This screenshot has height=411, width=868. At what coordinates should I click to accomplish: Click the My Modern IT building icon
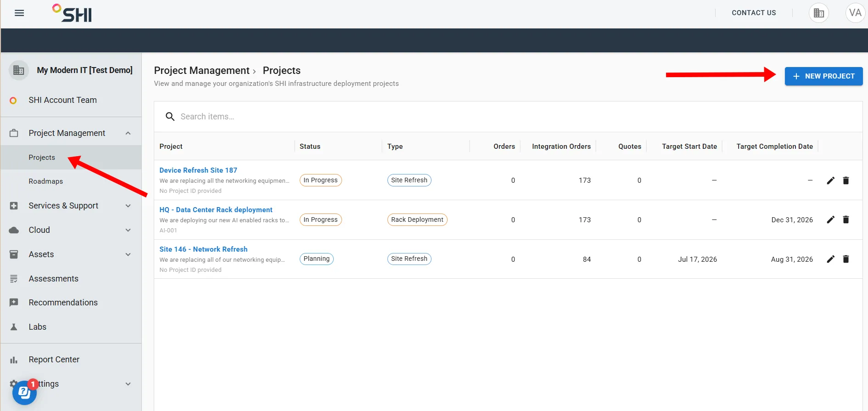[x=19, y=70]
